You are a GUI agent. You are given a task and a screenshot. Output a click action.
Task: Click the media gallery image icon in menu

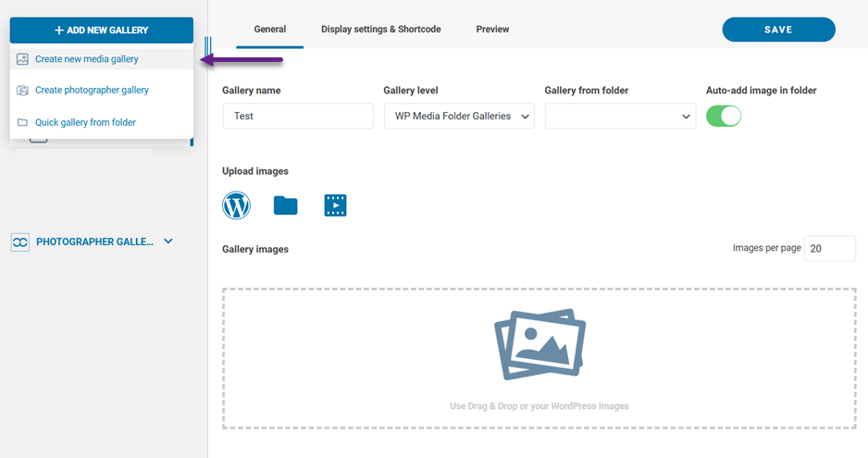coord(22,59)
